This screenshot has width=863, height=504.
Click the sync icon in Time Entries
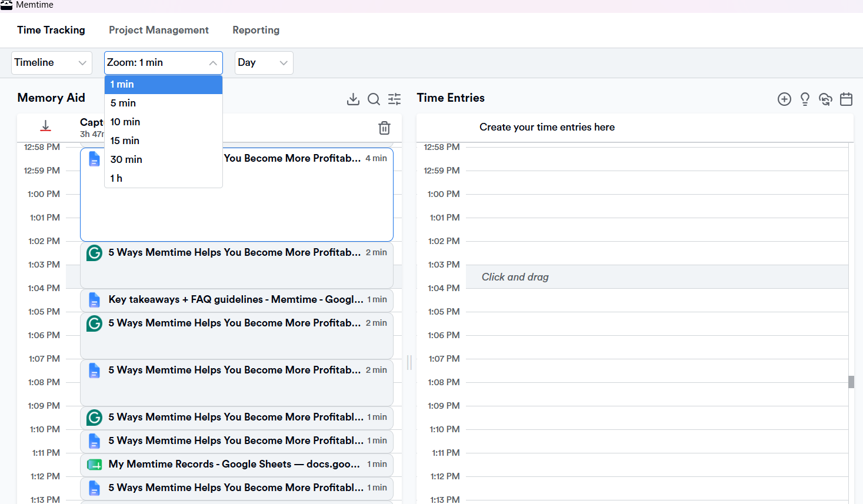coord(825,99)
